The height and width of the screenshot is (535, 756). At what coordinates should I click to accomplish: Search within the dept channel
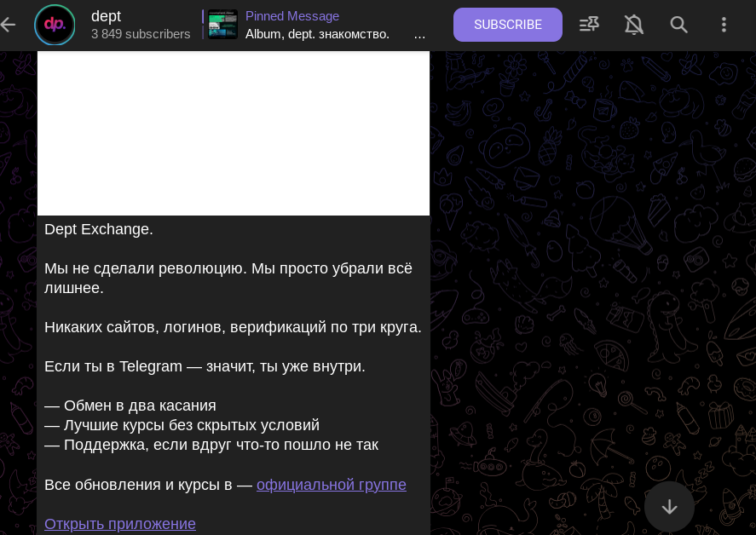coord(678,25)
